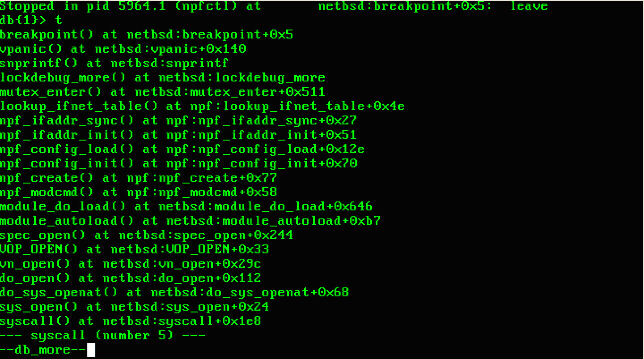Click the mutex_enter+0x511 trace entry
Screen dimensions: 644x359
point(162,92)
